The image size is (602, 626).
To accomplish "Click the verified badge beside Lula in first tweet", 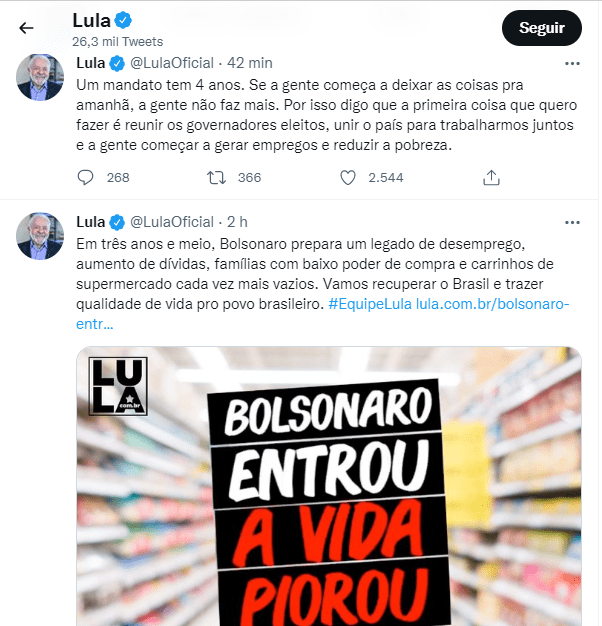I will [117, 63].
